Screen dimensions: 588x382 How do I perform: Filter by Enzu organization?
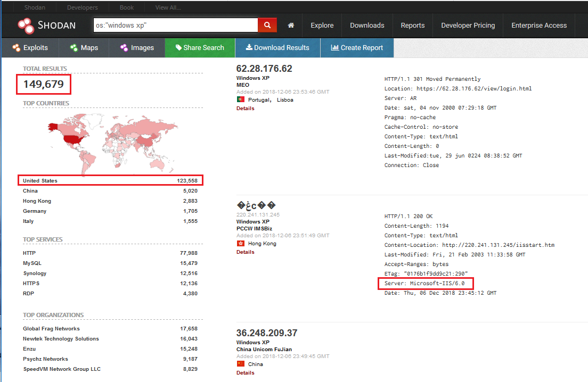click(x=110, y=348)
